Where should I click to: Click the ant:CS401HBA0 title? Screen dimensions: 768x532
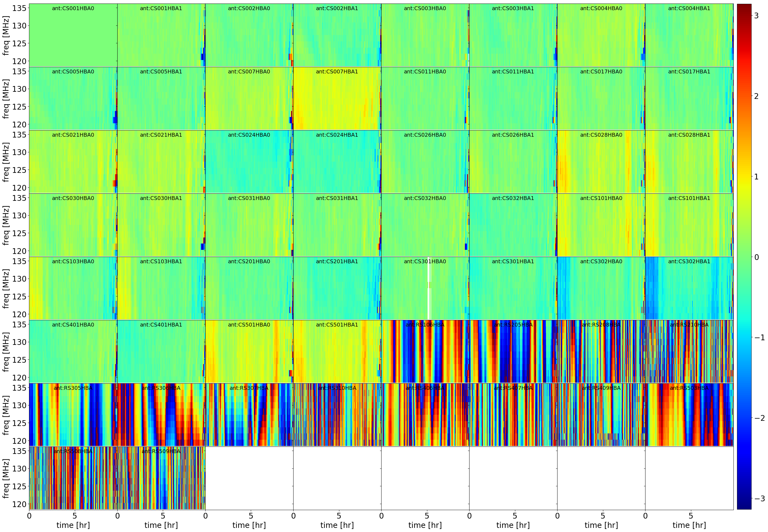(73, 325)
